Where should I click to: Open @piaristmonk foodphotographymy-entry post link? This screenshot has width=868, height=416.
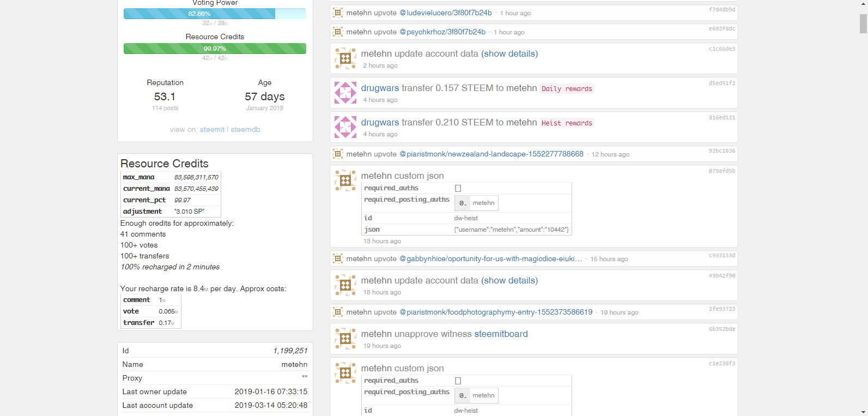point(496,312)
